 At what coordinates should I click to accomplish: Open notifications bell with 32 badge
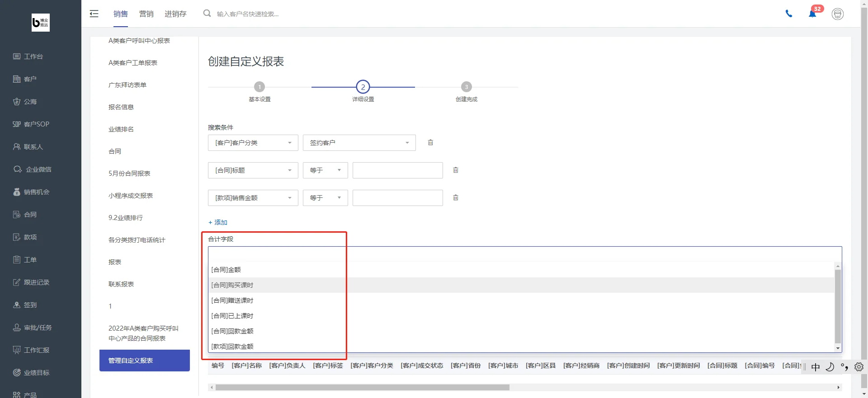coord(812,14)
